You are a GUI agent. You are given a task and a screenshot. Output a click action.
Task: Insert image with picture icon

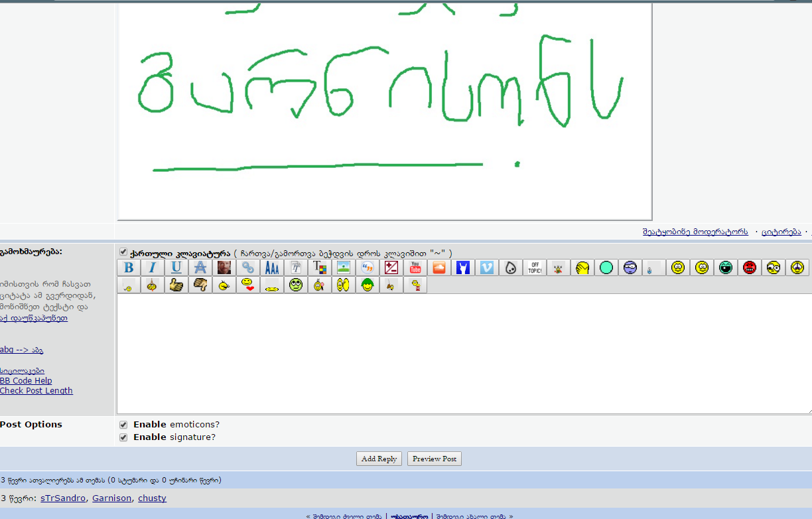pos(344,267)
